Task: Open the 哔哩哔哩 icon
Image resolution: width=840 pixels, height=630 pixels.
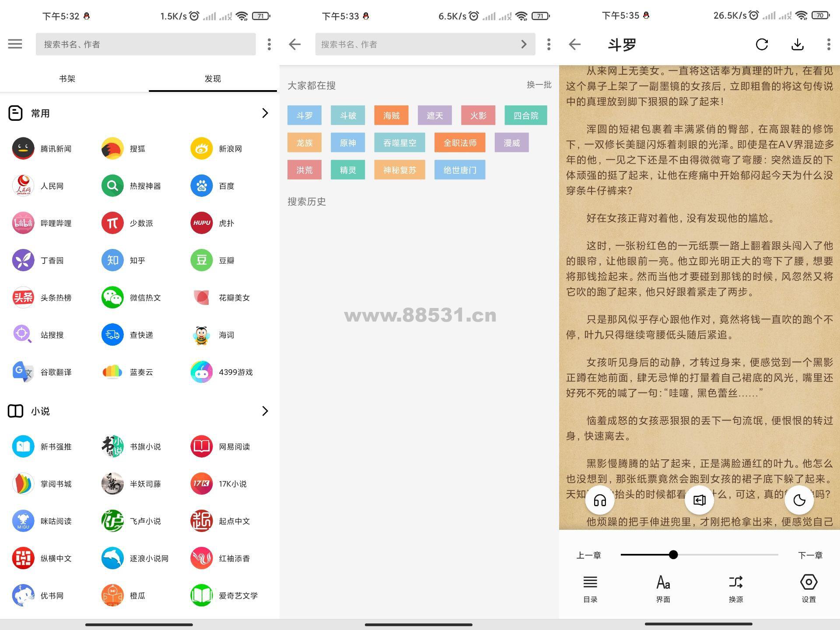Action: point(23,223)
